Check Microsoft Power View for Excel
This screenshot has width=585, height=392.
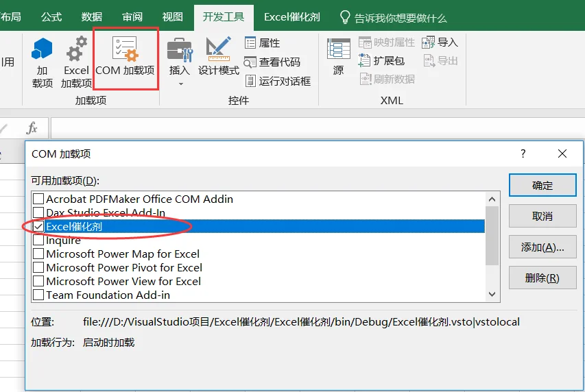pyautogui.click(x=38, y=282)
